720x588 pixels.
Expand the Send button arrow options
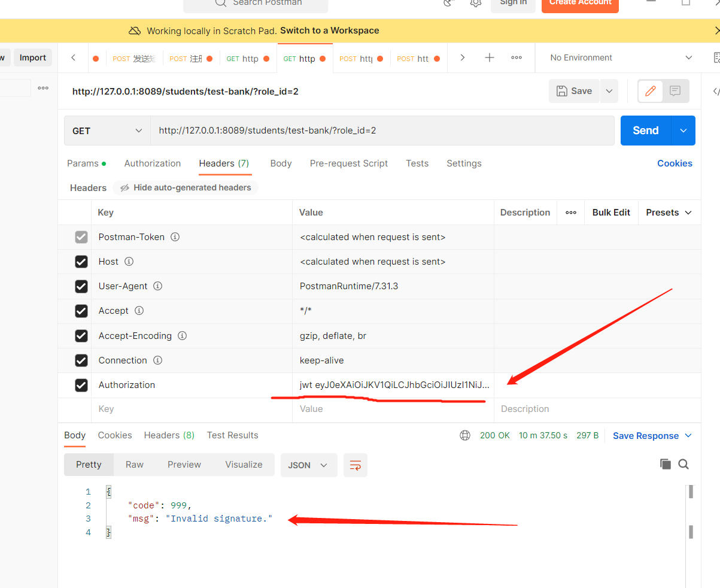(683, 131)
